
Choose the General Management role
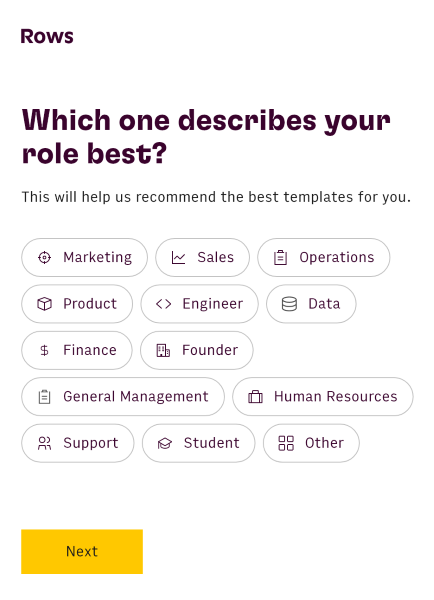(x=123, y=396)
